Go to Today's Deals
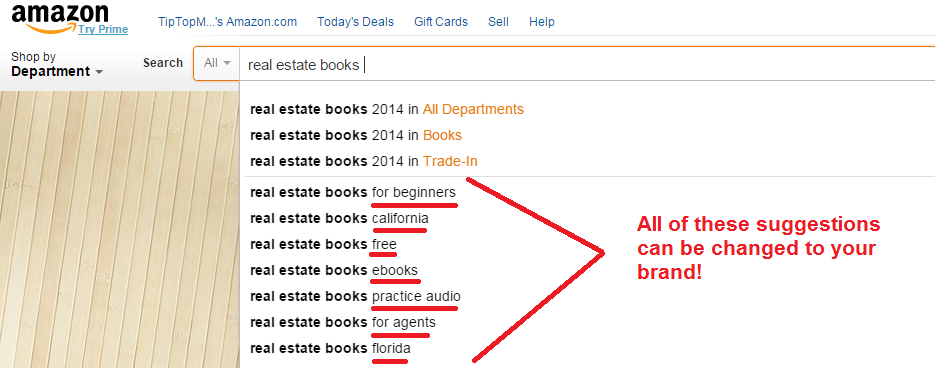The width and height of the screenshot is (935, 368). tap(355, 22)
